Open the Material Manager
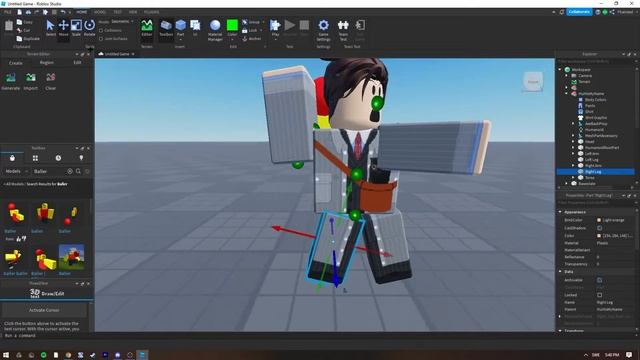The height and width of the screenshot is (360, 640). (215, 29)
